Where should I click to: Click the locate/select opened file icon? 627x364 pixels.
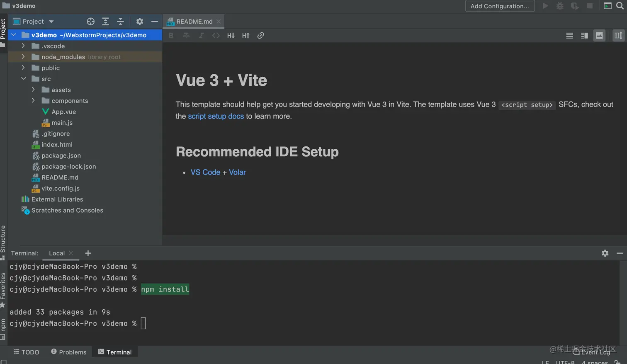90,22
